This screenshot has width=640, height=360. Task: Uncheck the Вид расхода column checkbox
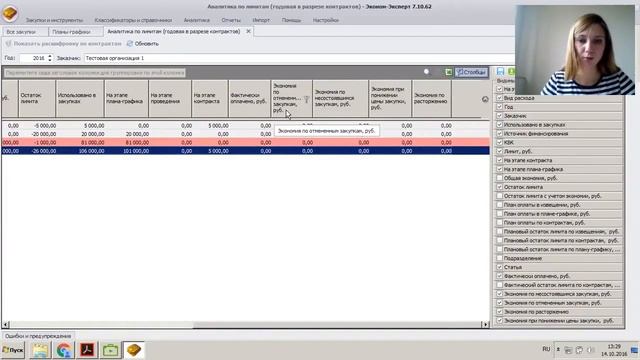click(500, 98)
